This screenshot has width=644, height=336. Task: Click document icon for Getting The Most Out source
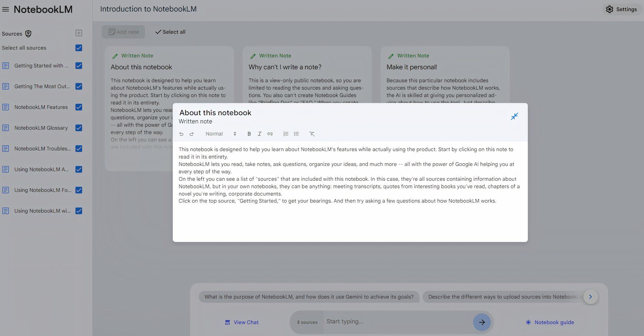pos(6,86)
